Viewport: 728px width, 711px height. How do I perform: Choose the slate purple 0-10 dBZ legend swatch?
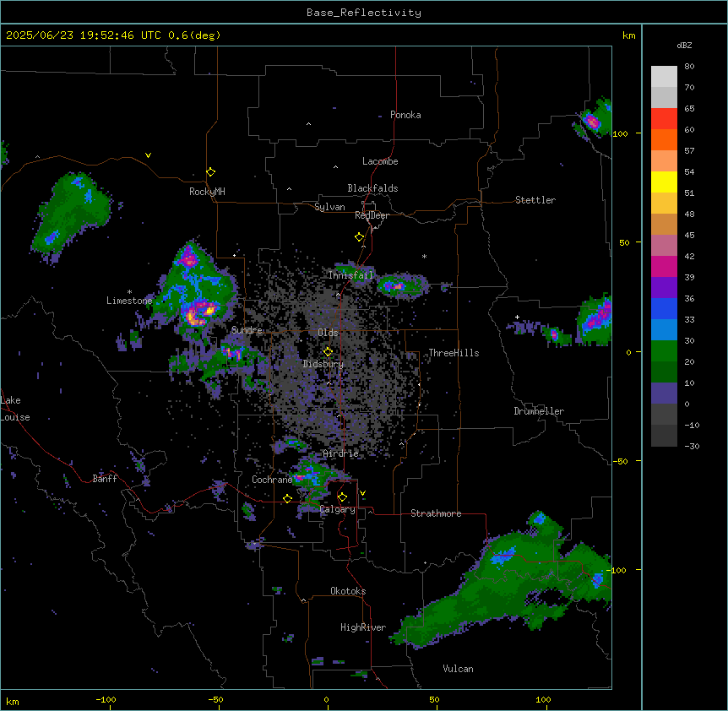(x=664, y=393)
